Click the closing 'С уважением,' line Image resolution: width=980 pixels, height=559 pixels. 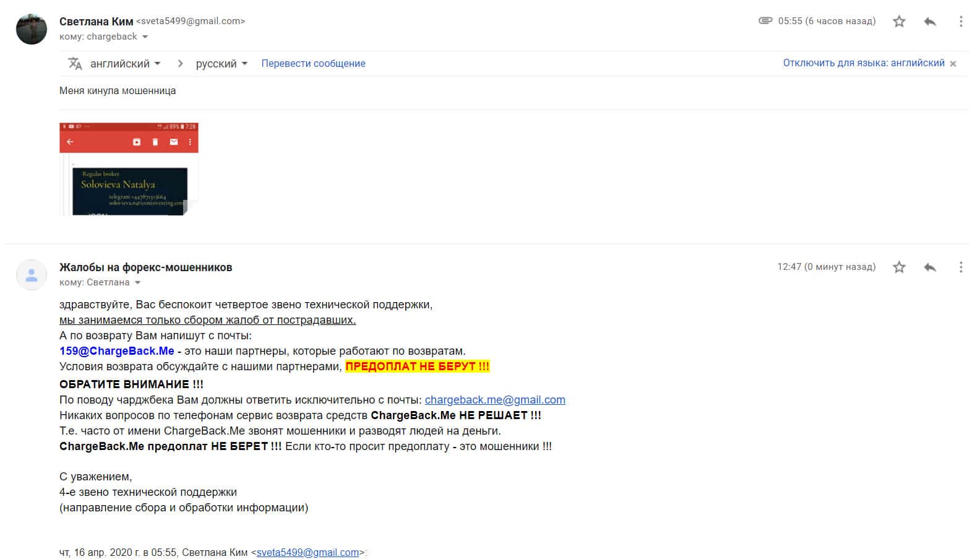point(96,477)
